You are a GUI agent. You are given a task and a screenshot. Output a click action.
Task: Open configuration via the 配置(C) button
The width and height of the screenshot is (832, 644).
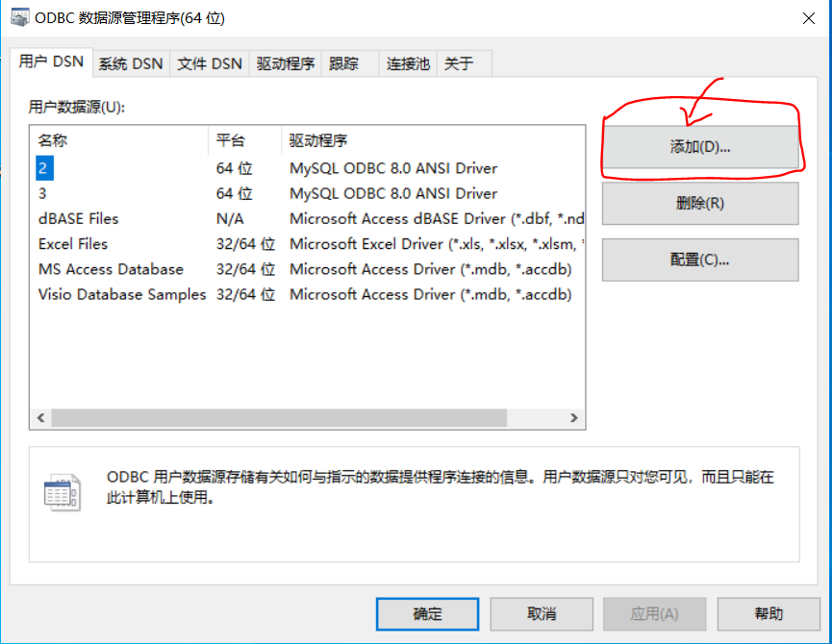point(699,260)
